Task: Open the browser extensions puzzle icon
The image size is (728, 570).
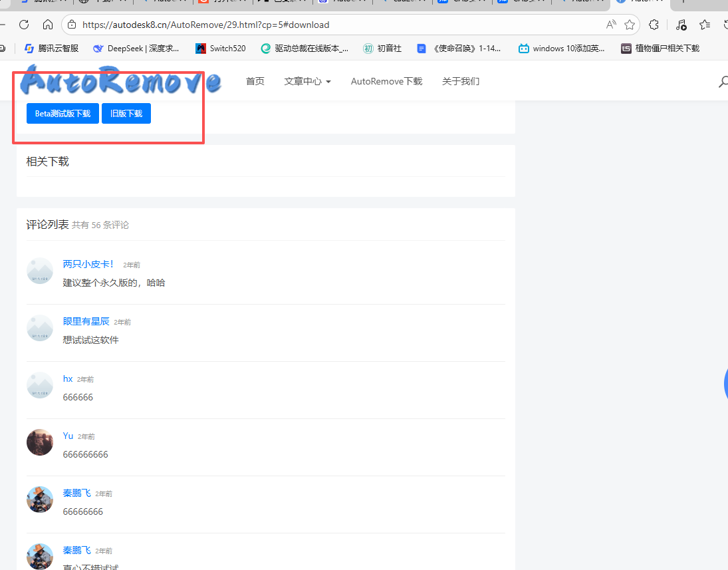Action: tap(654, 25)
